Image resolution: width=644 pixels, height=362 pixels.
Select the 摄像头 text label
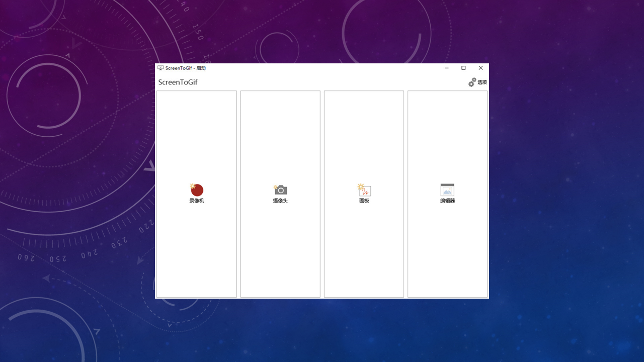pos(280,201)
